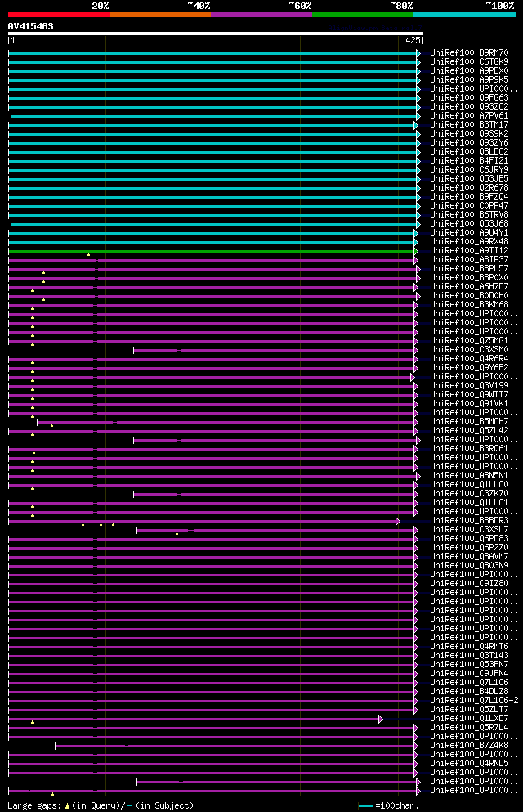Select the UniRef100_C3XSM0 entry
The width and height of the screenshot is (523, 812).
click(x=469, y=349)
